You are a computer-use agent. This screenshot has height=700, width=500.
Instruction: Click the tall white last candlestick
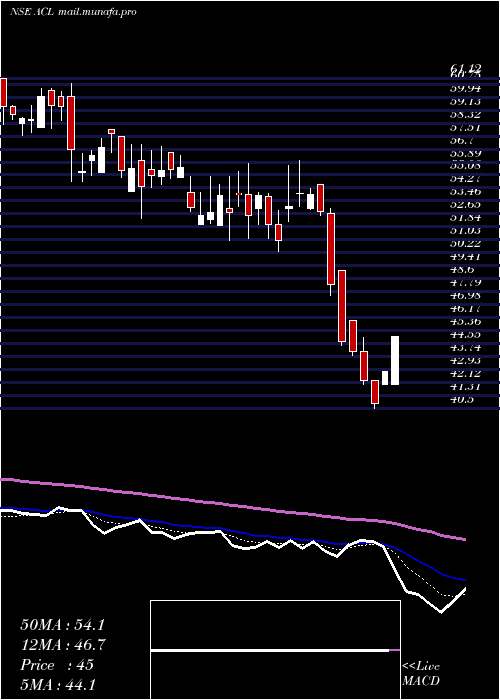395,360
